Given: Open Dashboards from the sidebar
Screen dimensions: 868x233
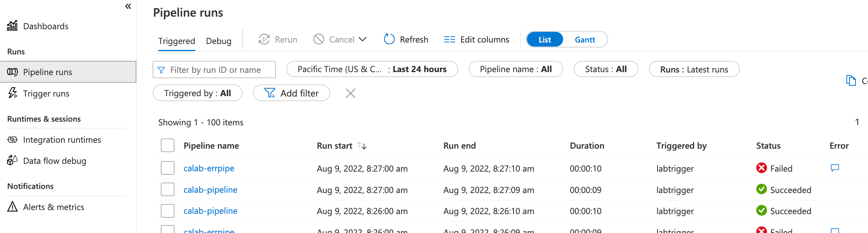Looking at the screenshot, I should tap(46, 26).
